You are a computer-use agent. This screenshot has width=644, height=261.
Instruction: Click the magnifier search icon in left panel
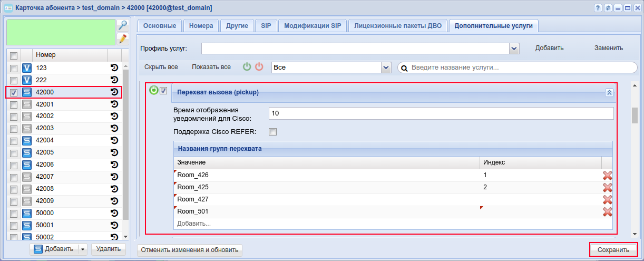tap(122, 25)
